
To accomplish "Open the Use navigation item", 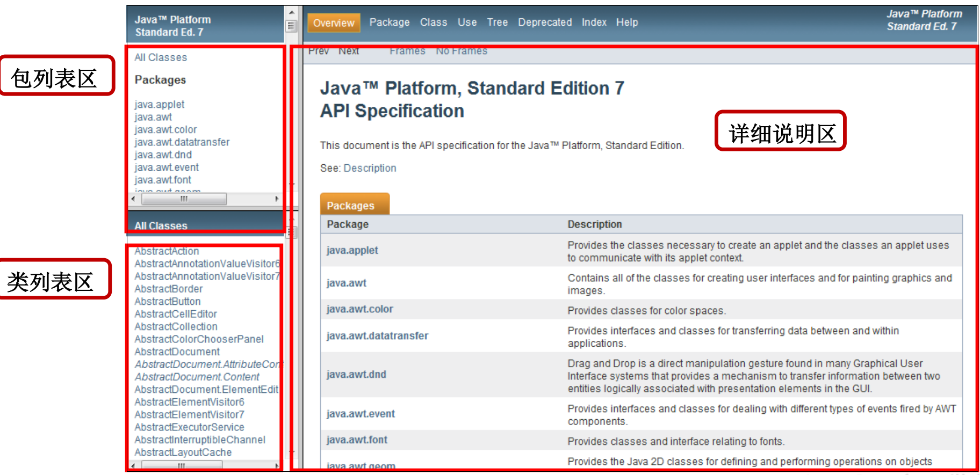I will coord(467,23).
